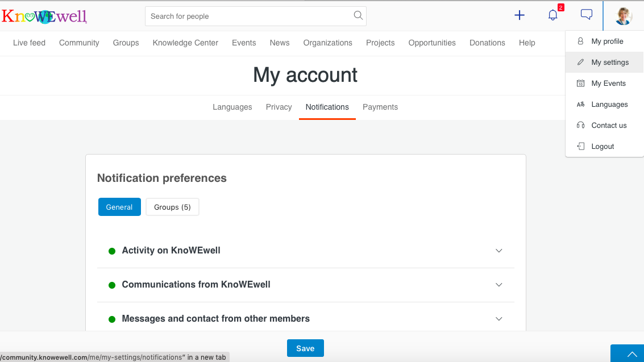This screenshot has width=644, height=362.
Task: Switch to the Privacy tab
Action: 279,107
